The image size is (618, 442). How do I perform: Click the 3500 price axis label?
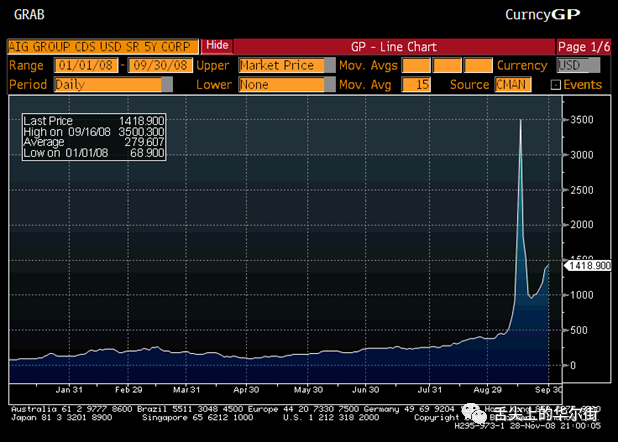pos(582,120)
